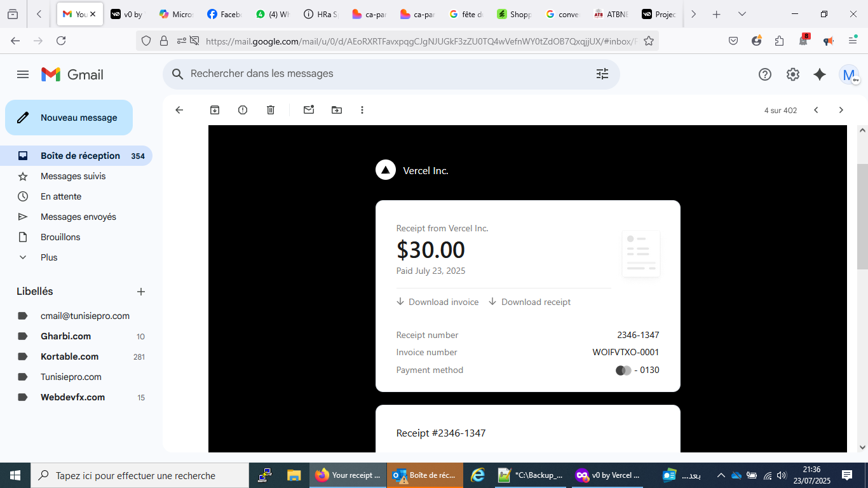Show search options filter
This screenshot has width=868, height=488.
pyautogui.click(x=602, y=74)
